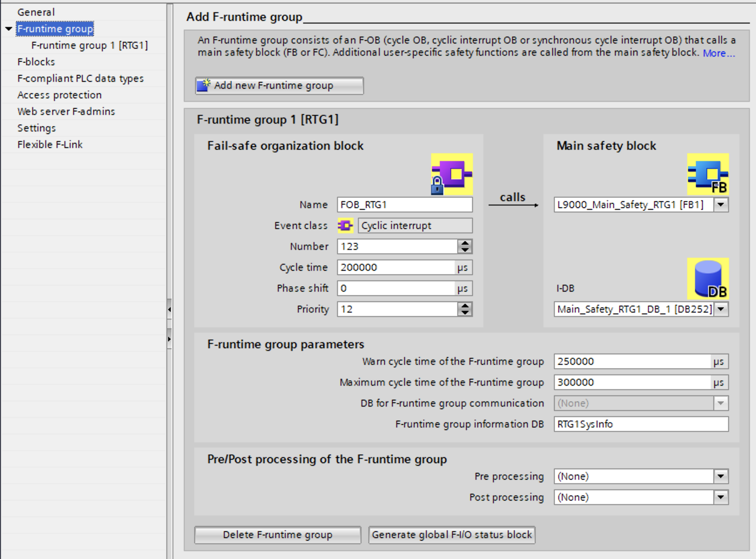Open the Flexible F-Link section
Screen dimensions: 756x559
pyautogui.click(x=50, y=145)
